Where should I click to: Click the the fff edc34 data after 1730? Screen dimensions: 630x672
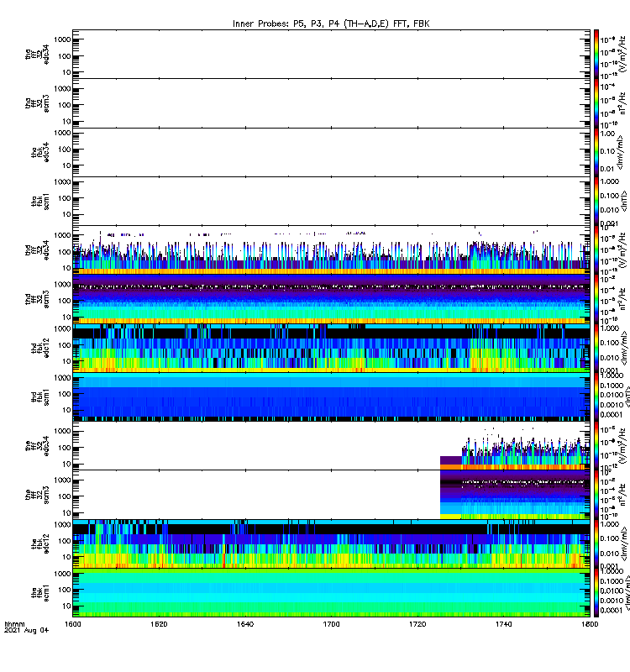coord(526,454)
